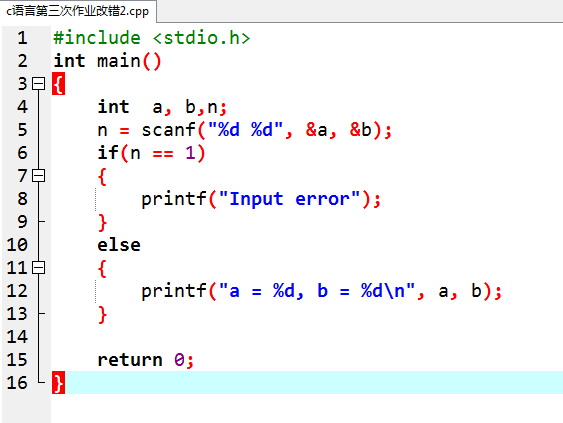The height and width of the screenshot is (423, 563).
Task: Click the empty line 14 in the editor
Action: (307, 336)
